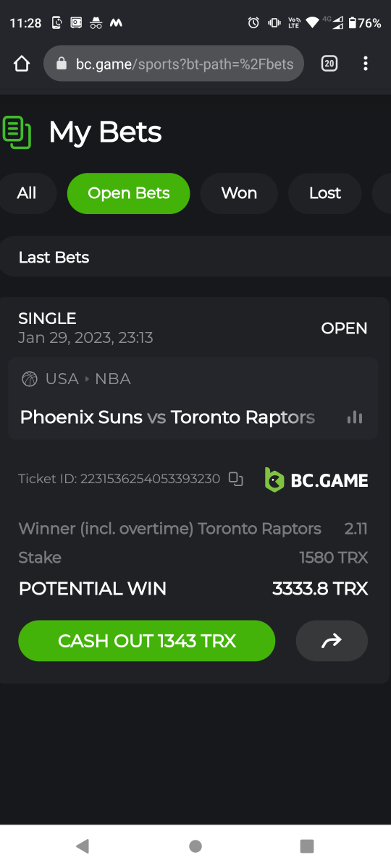
Task: Open Phoenix Suns vs Toronto Raptors match
Action: coord(168,417)
